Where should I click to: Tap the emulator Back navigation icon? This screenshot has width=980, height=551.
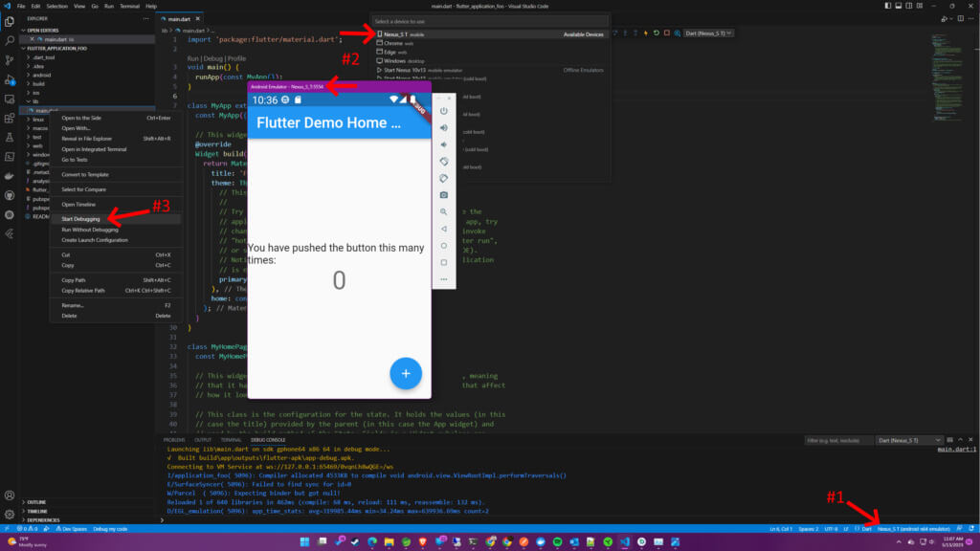pyautogui.click(x=443, y=229)
